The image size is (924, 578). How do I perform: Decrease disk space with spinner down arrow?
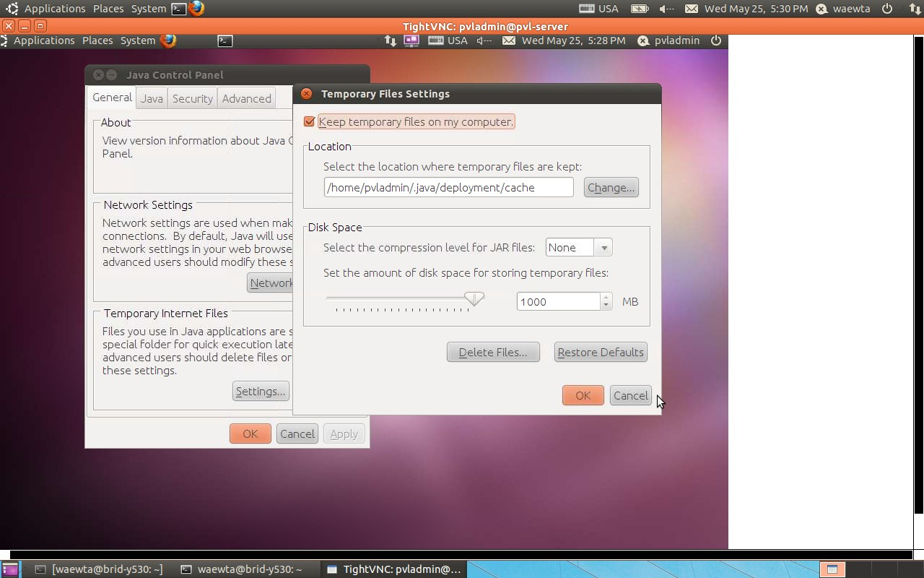click(x=606, y=306)
